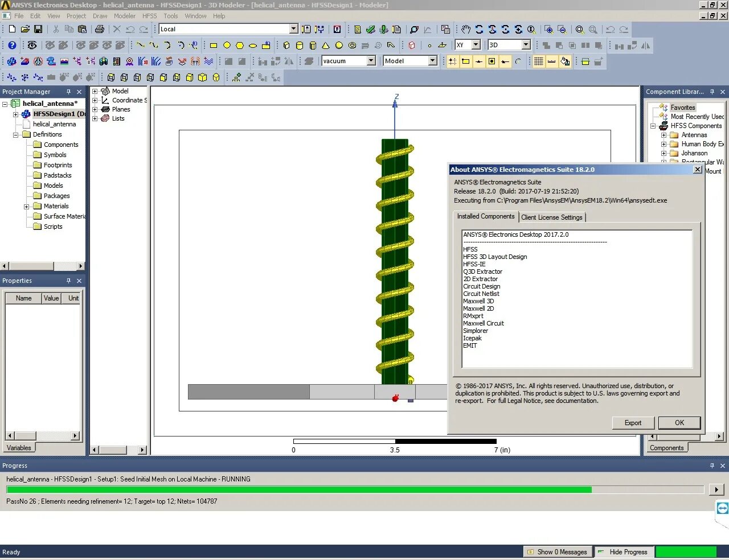729x560 pixels.
Task: Select the Draw cylinder tool
Action: [x=300, y=45]
